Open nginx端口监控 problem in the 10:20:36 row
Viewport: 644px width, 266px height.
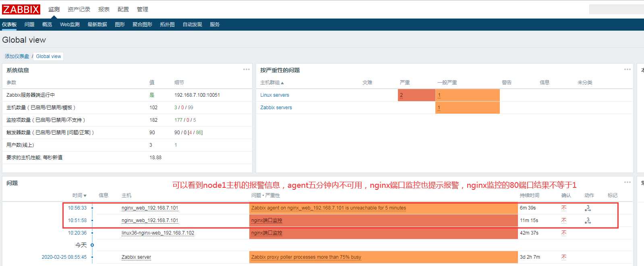267,233
